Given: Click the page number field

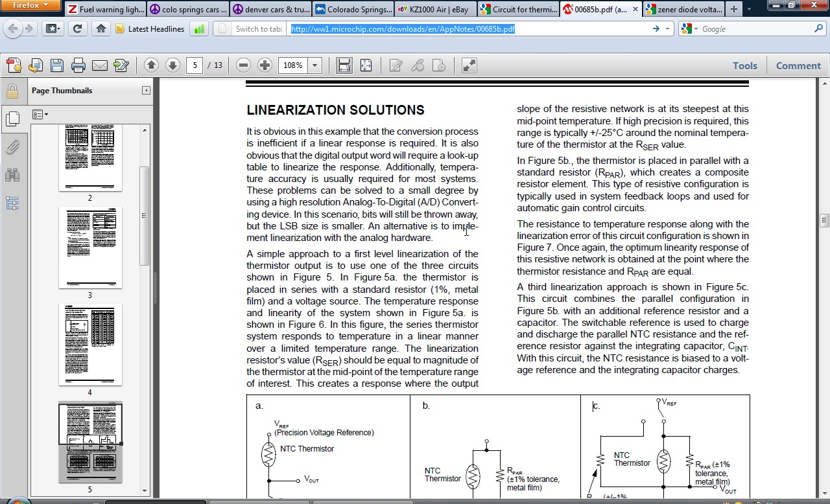Looking at the screenshot, I should coord(195,65).
